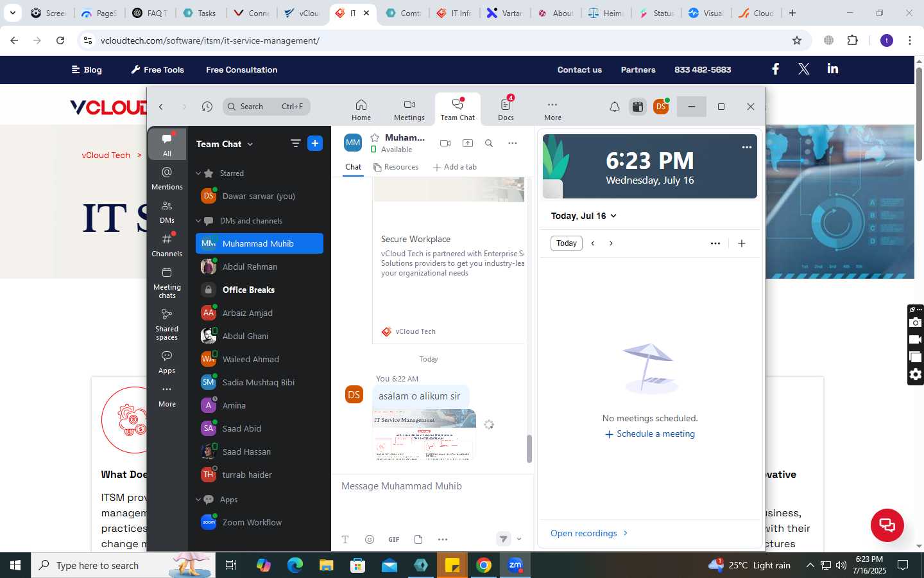Go to next day in calendar
The image size is (924, 578).
(611, 243)
